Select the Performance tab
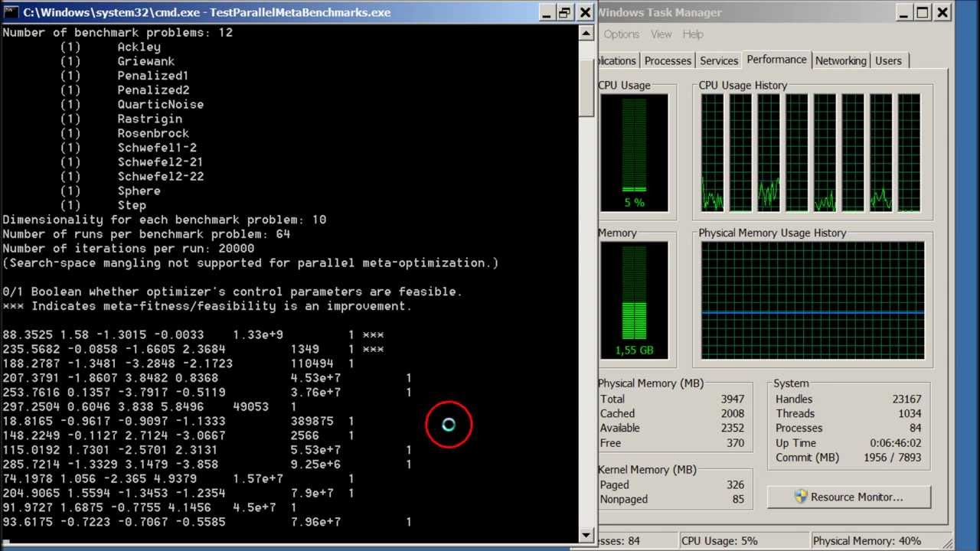 pyautogui.click(x=776, y=60)
